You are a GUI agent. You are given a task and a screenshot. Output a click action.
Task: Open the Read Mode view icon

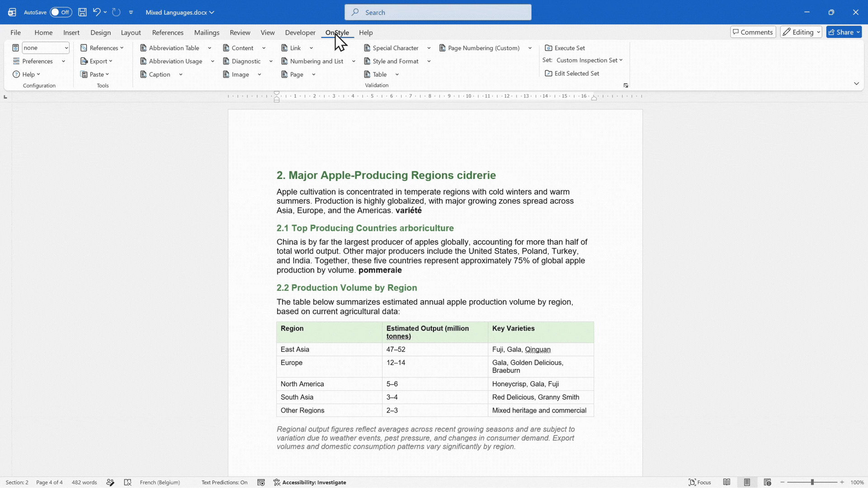tap(726, 482)
